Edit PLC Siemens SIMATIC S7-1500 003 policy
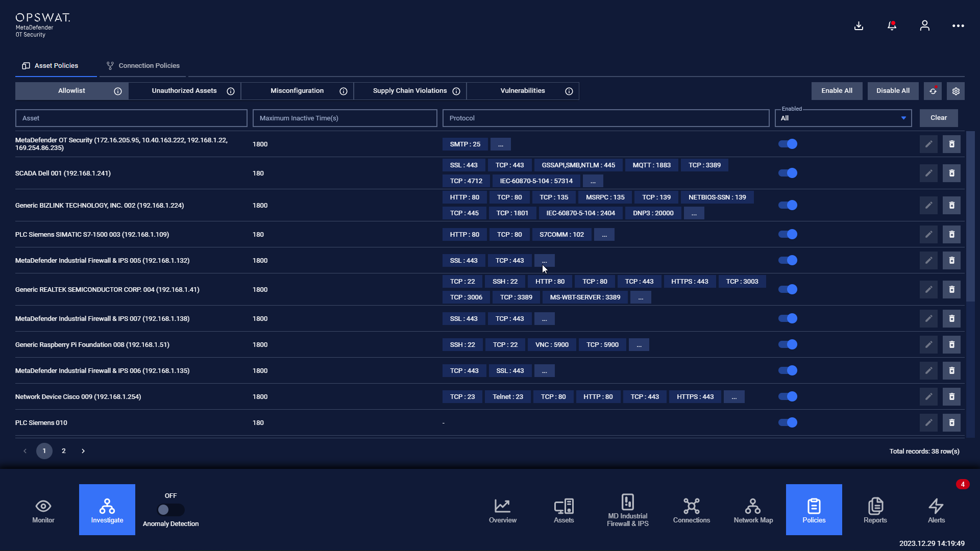980x551 pixels. click(928, 234)
